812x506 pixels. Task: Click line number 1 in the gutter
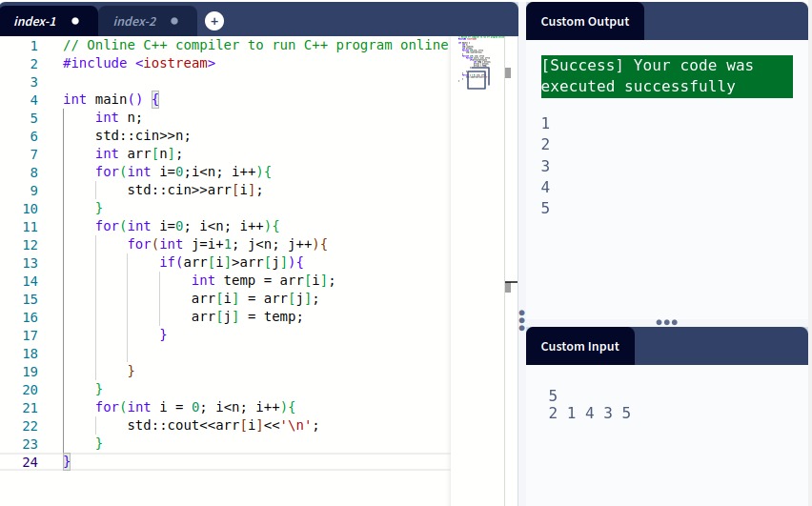click(33, 46)
